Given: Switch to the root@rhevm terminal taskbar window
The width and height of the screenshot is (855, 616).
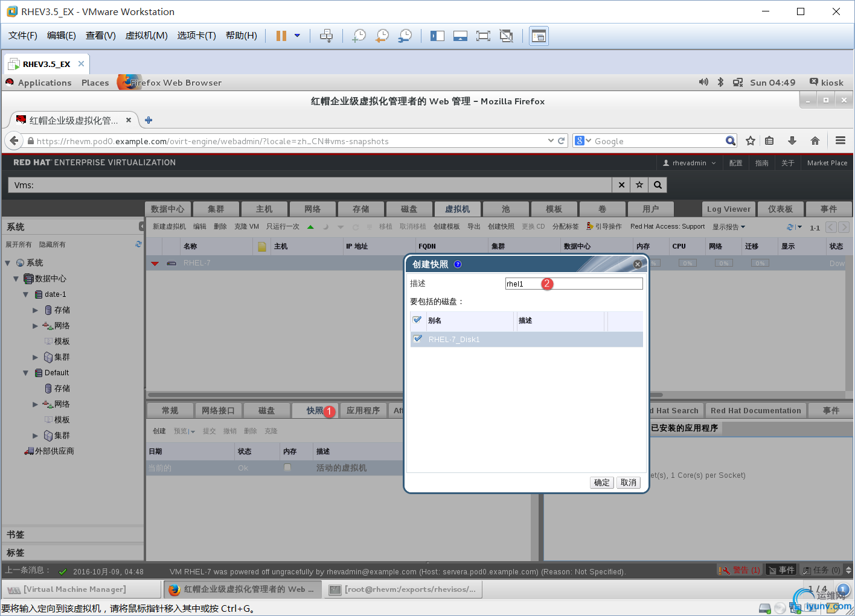Looking at the screenshot, I should 403,589.
